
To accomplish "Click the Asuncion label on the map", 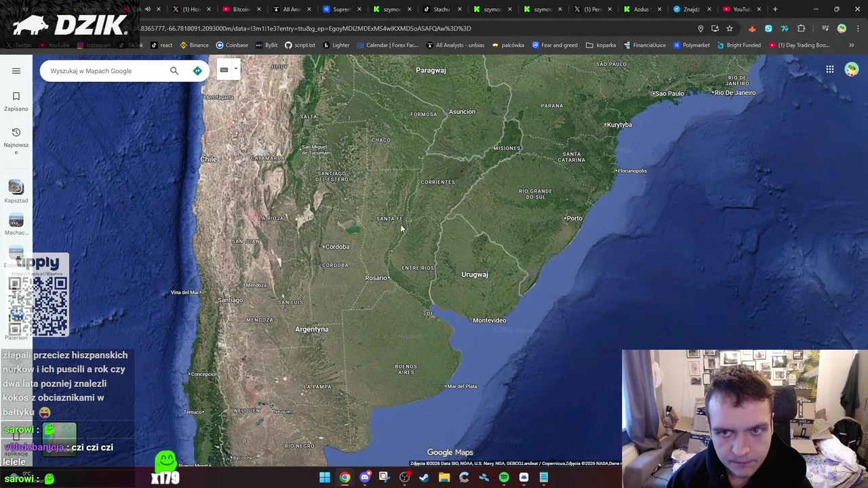I will click(460, 111).
